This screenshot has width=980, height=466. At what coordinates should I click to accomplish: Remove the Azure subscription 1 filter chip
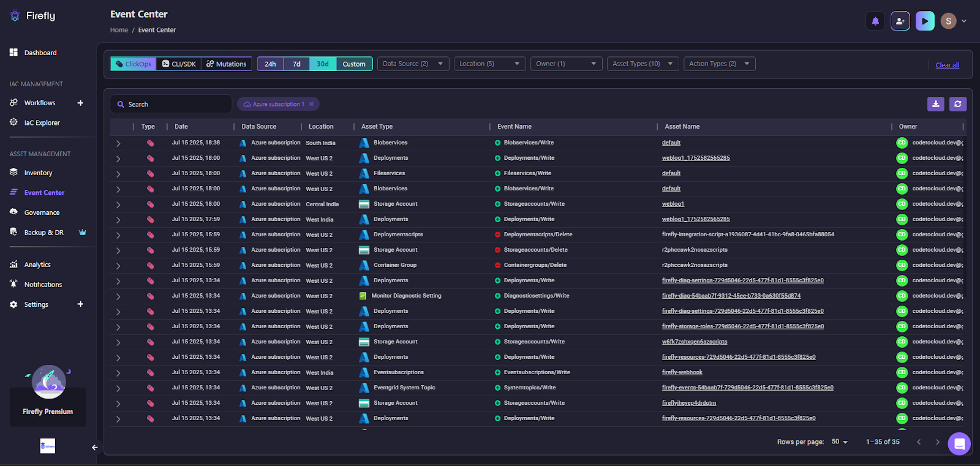click(311, 104)
